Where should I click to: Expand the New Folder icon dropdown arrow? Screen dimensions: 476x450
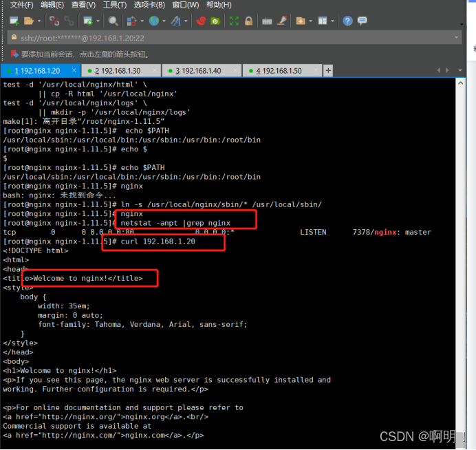310,21
